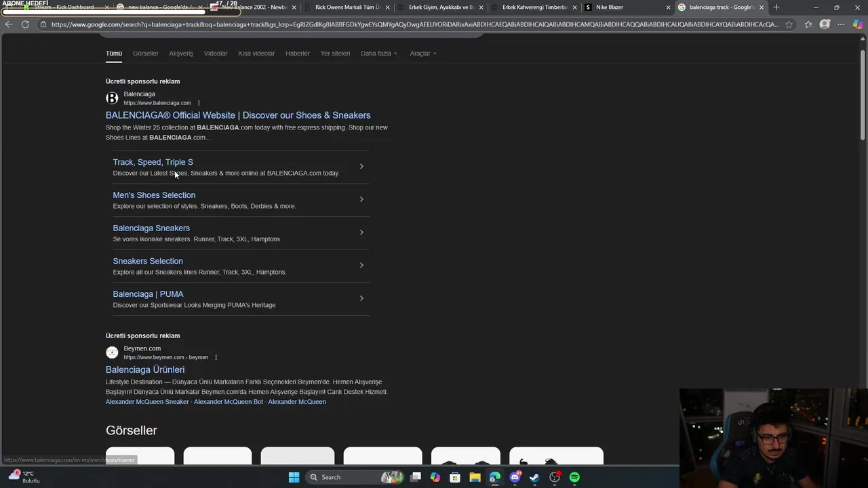The width and height of the screenshot is (868, 488).
Task: Open the 12°C Bulutlu weather widget
Action: [24, 477]
